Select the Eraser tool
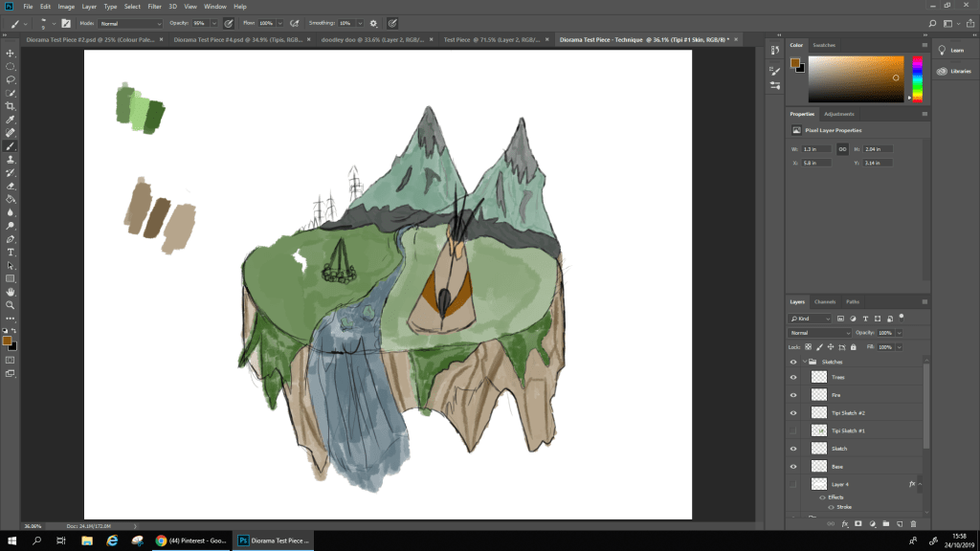 [11, 186]
